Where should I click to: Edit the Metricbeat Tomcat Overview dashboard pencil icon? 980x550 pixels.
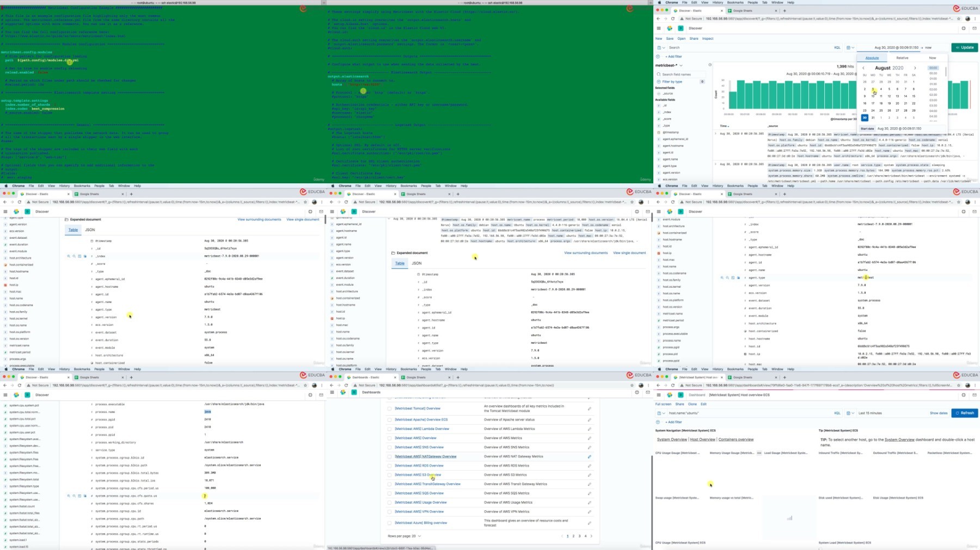589,409
